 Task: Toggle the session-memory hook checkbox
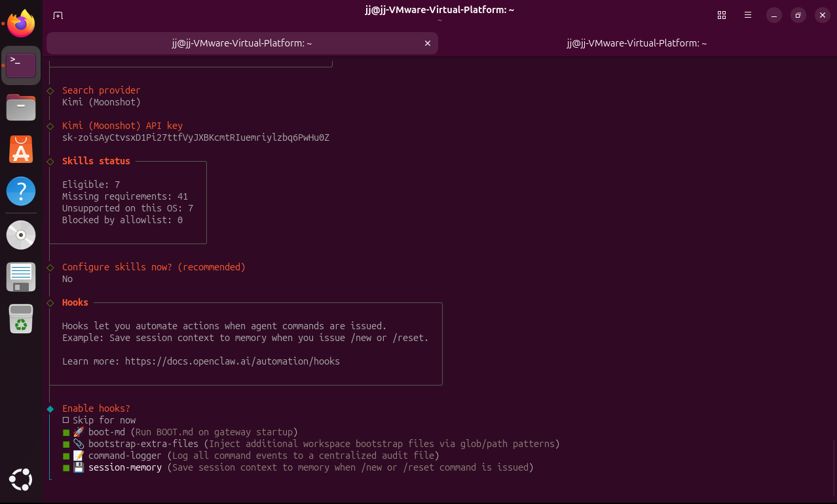point(66,467)
